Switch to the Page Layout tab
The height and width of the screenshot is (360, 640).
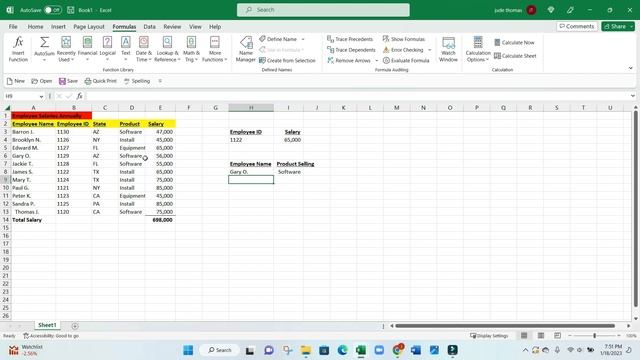(x=89, y=27)
